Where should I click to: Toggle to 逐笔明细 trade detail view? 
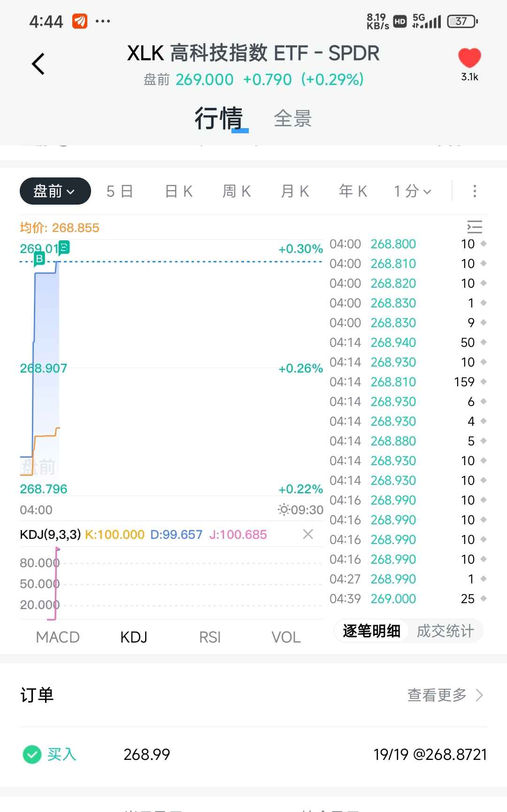372,631
